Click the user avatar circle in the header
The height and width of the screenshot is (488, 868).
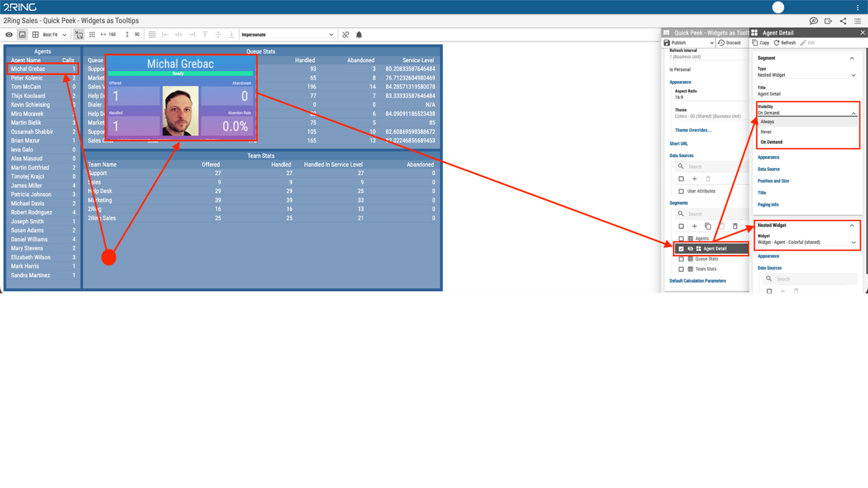coord(778,7)
